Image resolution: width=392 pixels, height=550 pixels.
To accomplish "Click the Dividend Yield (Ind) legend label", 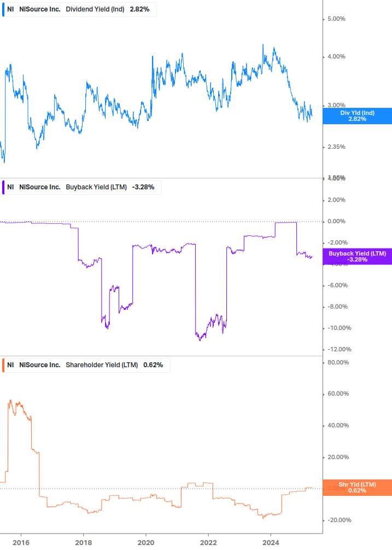I will click(x=95, y=9).
